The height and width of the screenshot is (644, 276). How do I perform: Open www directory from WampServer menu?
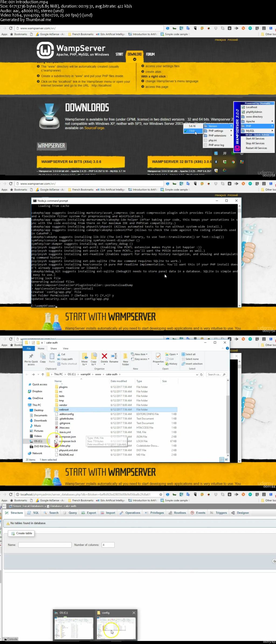pos(254,117)
